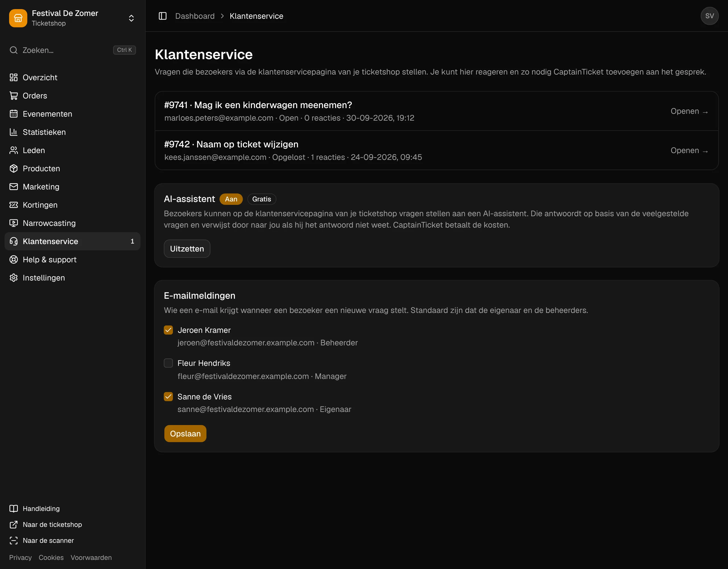Click the Kortingen coupon icon

pyautogui.click(x=14, y=205)
